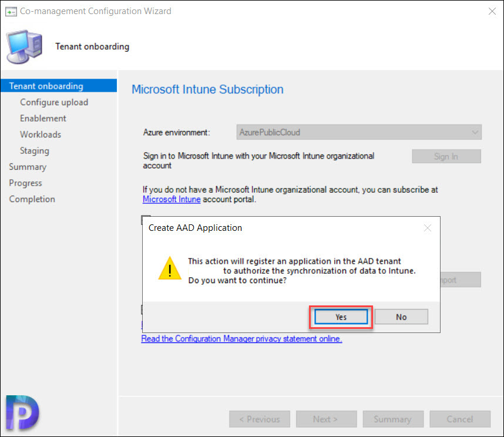Screen dimensions: 504x437
Task: Click the Azure environment label
Action: click(176, 132)
